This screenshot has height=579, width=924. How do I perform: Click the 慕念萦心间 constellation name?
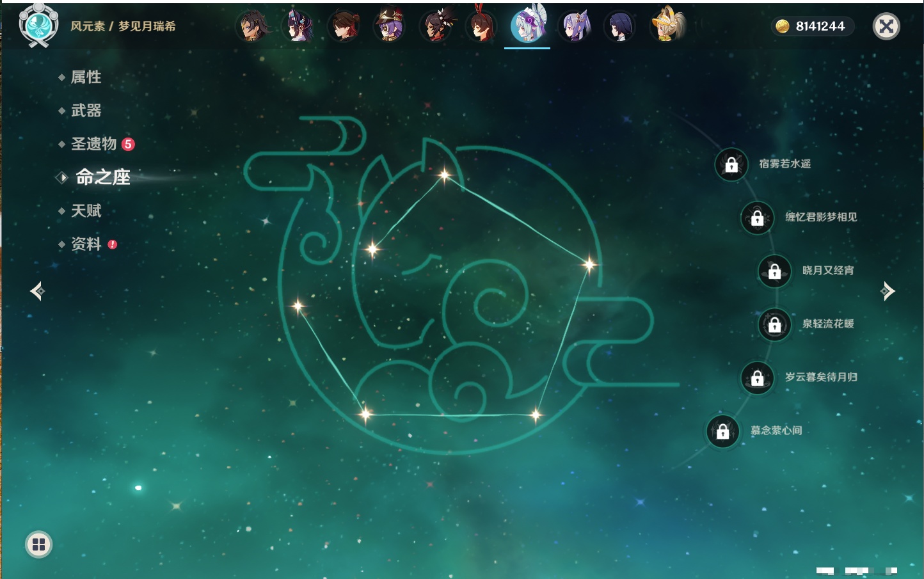coord(776,431)
